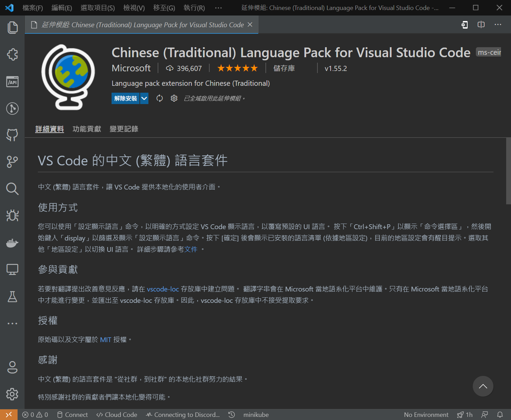Switch to the 變更記錄 tab

click(x=124, y=129)
